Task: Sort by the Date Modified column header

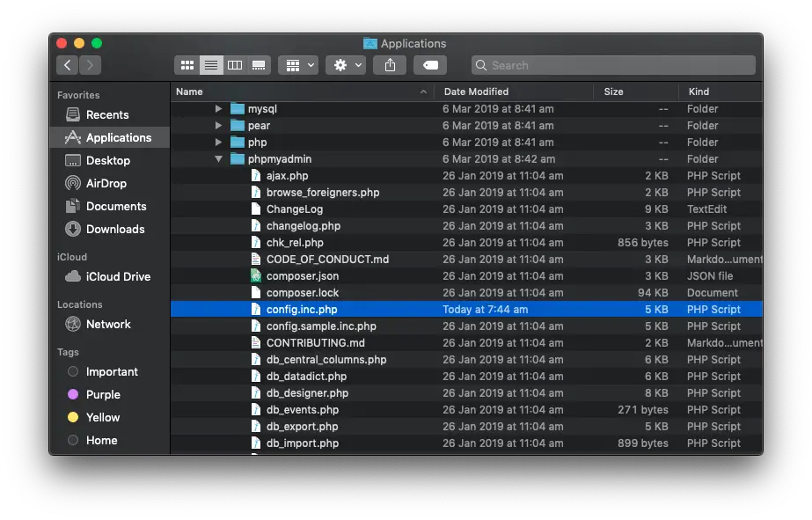Action: pos(516,92)
